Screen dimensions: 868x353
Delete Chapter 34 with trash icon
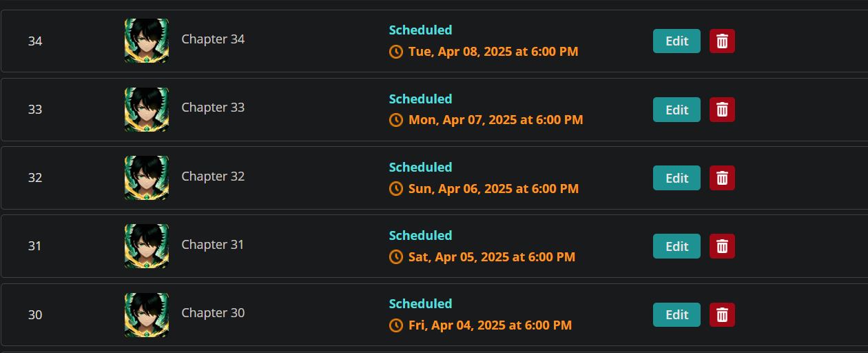click(x=722, y=41)
